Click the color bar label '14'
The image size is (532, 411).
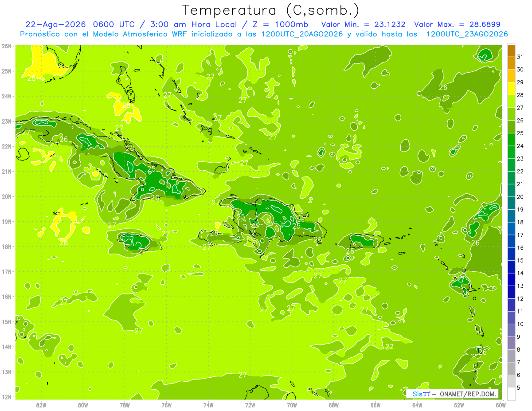point(520,273)
